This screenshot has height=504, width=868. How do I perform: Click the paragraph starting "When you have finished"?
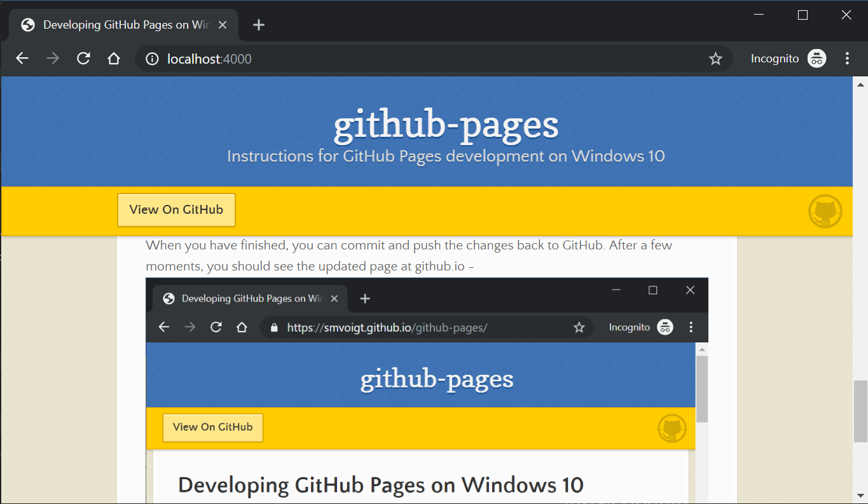[409, 256]
